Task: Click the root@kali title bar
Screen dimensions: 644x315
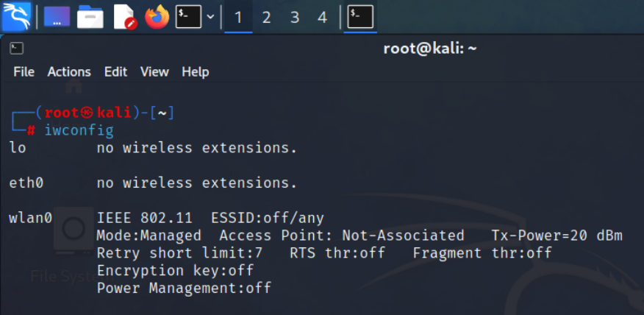Action: tap(430, 49)
